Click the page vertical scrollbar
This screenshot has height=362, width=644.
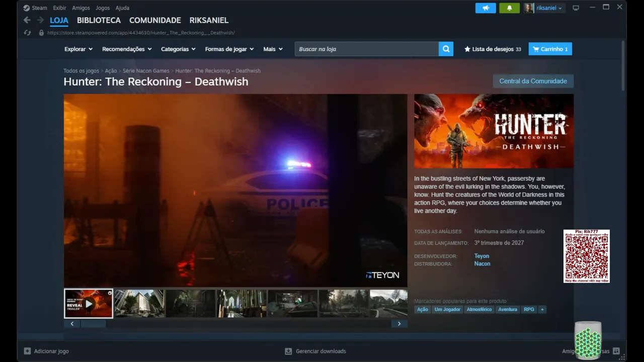coord(623,66)
